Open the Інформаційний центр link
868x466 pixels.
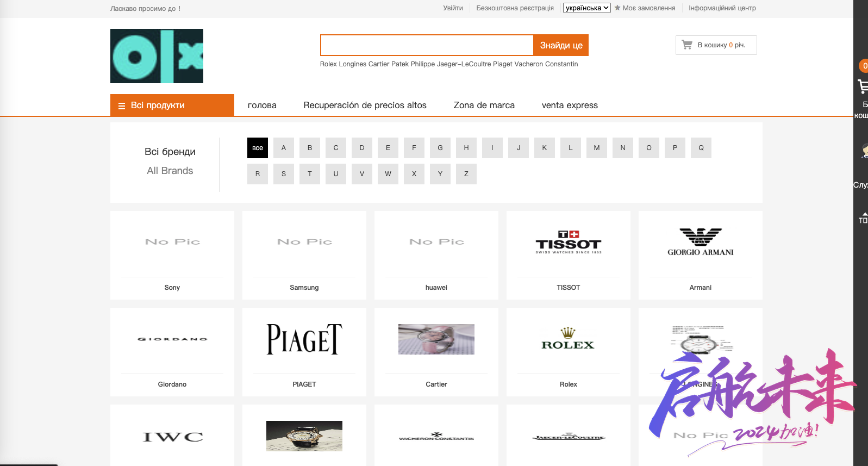click(722, 8)
